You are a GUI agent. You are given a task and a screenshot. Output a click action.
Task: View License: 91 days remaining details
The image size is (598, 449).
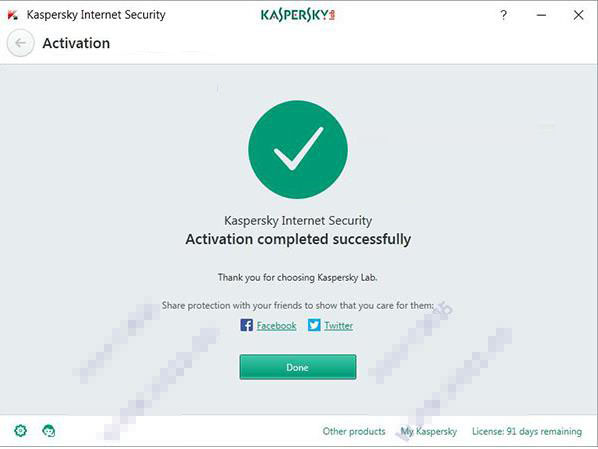click(x=527, y=431)
